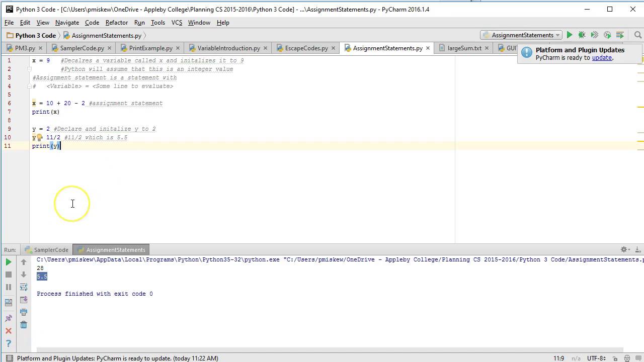Open the Window menu

click(199, 23)
